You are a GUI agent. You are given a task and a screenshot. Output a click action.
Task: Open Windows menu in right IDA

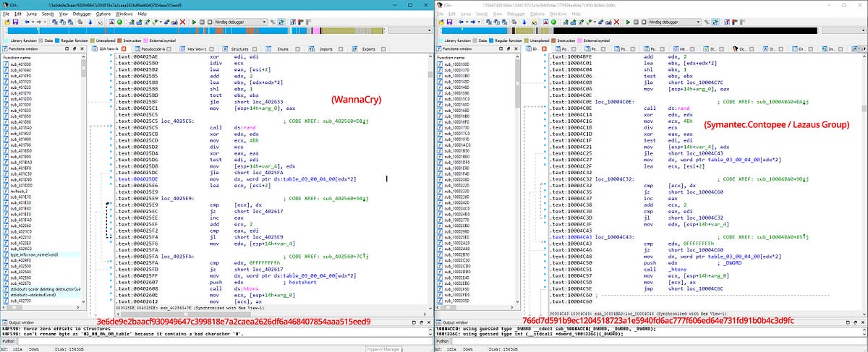coord(558,14)
